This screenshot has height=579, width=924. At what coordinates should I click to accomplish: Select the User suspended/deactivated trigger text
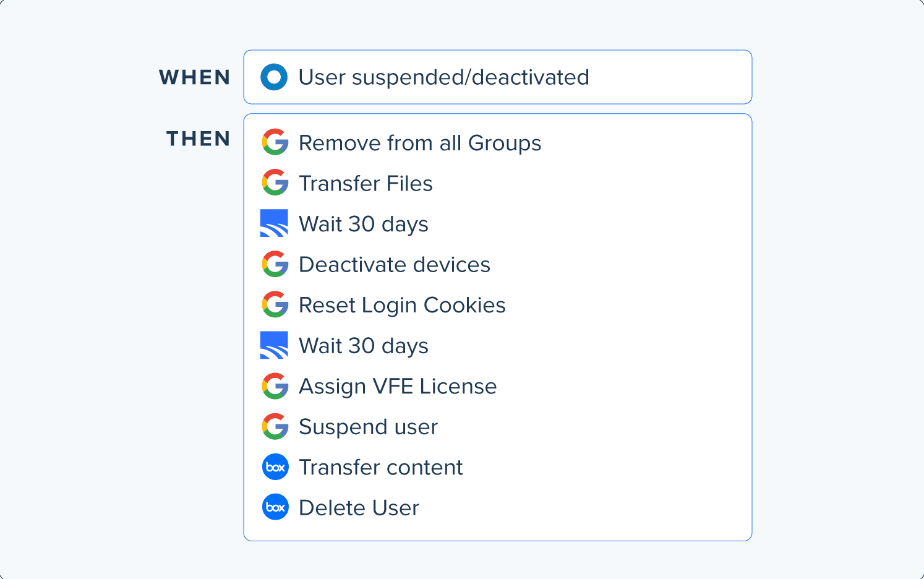(x=443, y=77)
